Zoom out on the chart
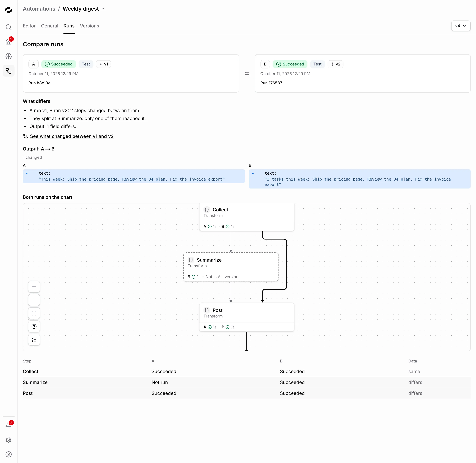 click(x=34, y=300)
